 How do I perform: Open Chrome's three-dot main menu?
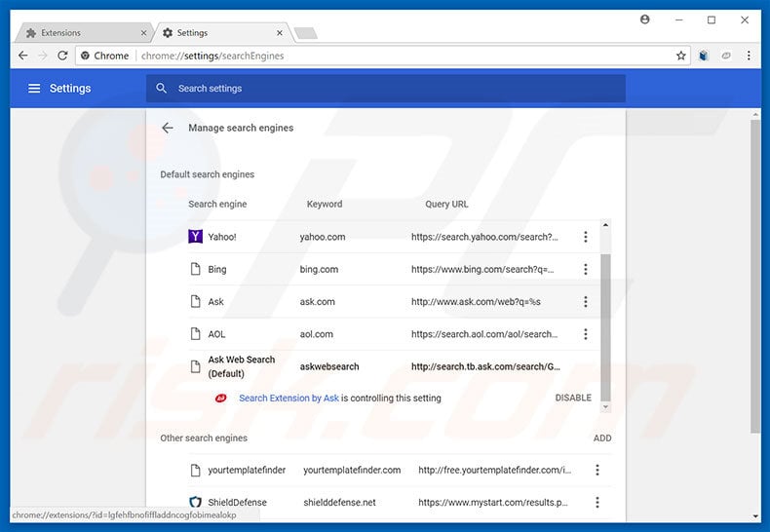click(749, 56)
